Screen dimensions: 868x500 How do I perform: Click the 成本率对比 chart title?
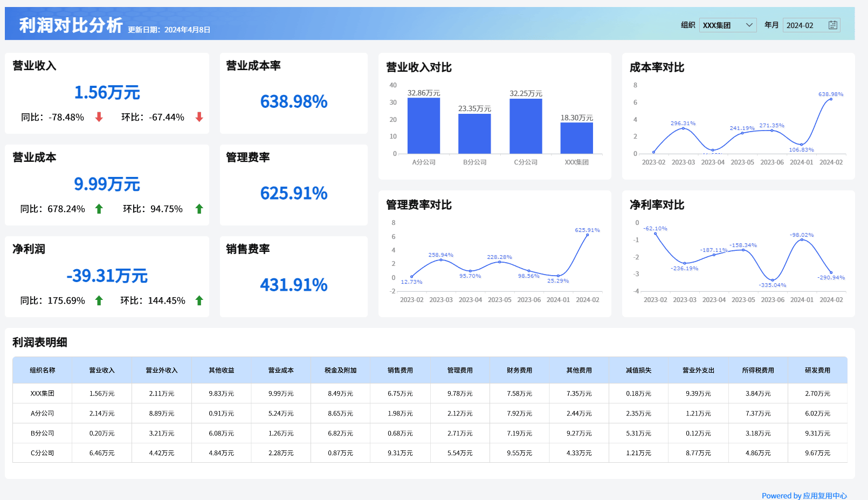[x=657, y=67]
